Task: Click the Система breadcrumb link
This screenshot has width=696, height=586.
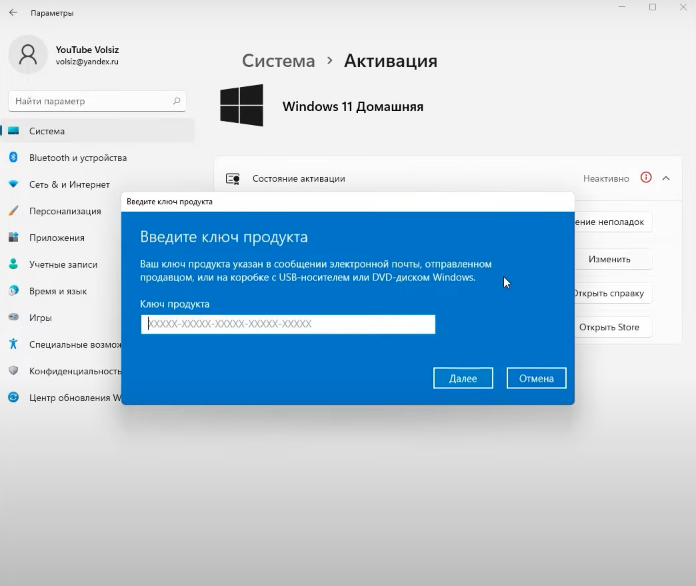Action: [x=278, y=61]
